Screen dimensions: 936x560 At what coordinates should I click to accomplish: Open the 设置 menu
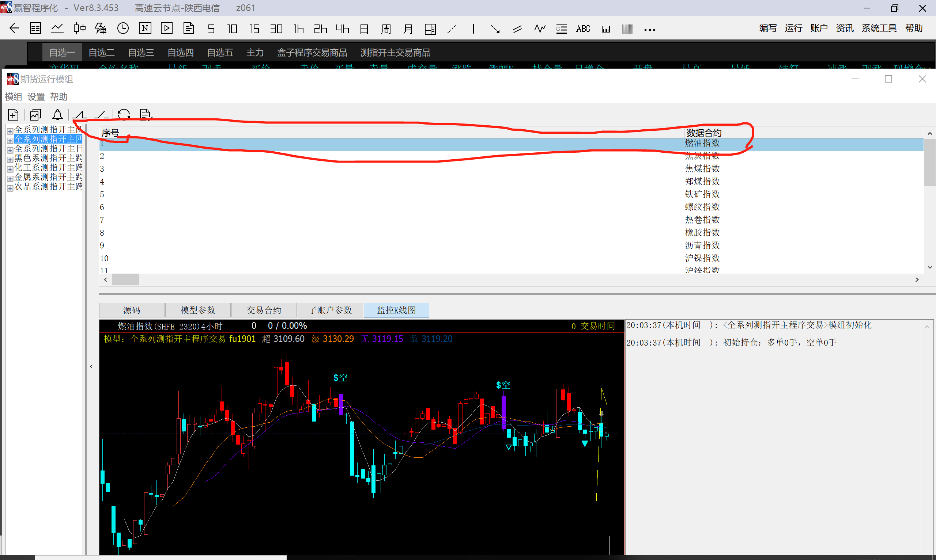point(36,97)
